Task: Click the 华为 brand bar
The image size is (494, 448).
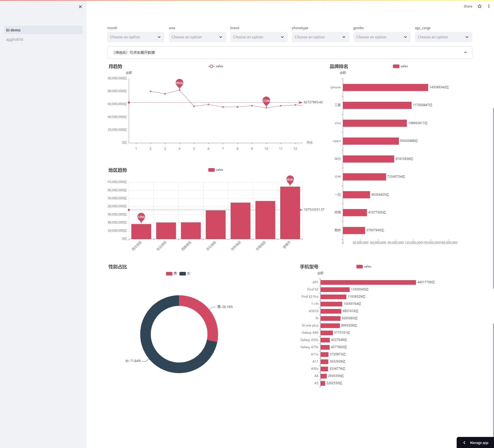Action: [x=369, y=159]
